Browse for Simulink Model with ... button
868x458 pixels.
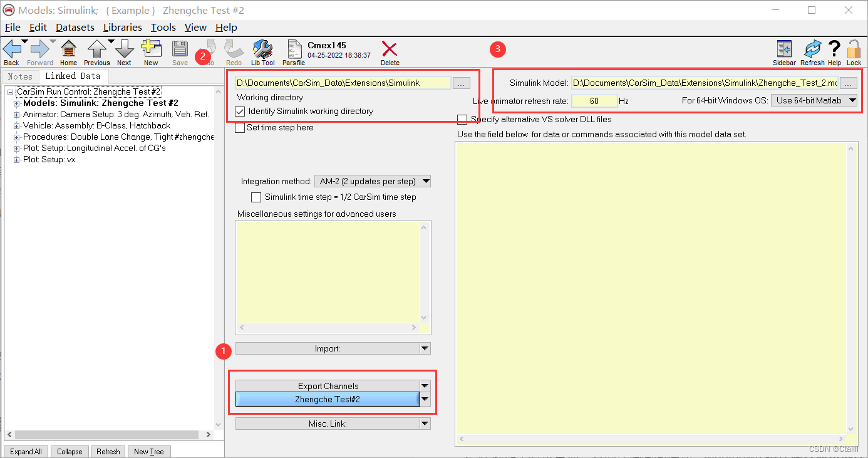(848, 83)
